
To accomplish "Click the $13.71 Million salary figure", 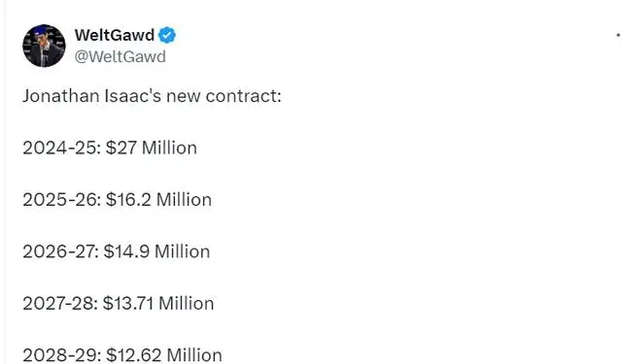I will pyautogui.click(x=158, y=304).
